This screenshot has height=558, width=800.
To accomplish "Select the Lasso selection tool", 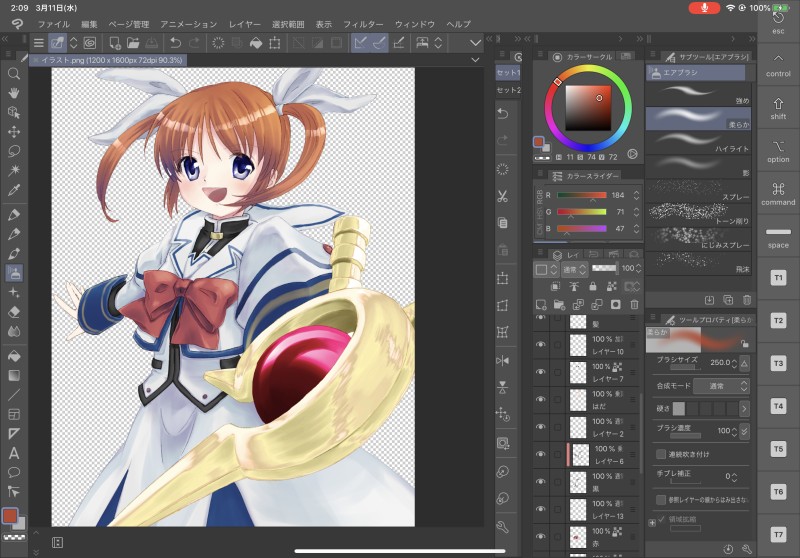I will tap(14, 151).
